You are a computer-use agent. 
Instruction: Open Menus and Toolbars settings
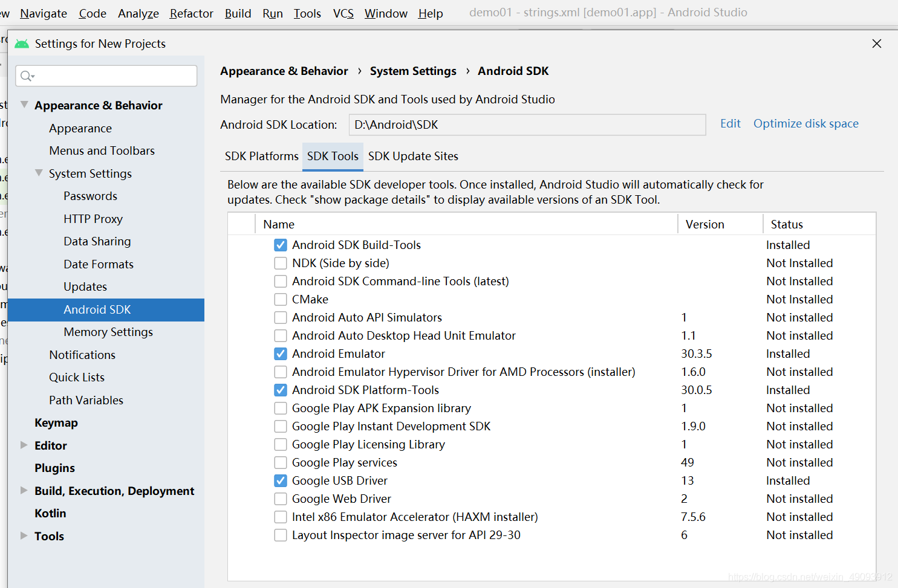tap(102, 150)
